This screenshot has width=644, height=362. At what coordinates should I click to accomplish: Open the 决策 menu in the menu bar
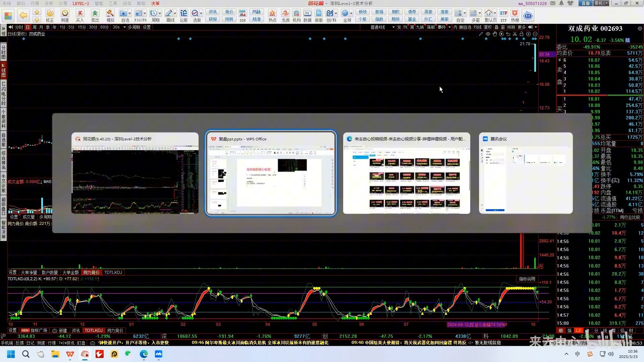click(155, 3)
